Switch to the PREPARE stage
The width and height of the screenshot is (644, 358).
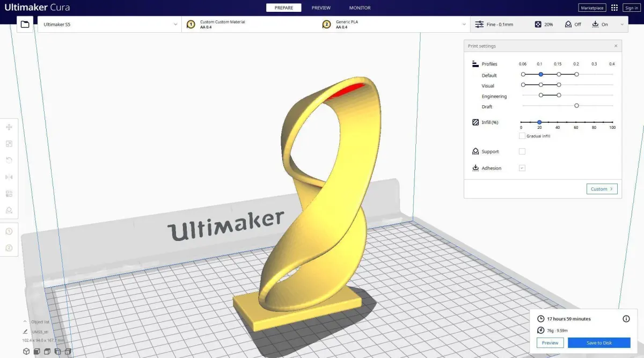pos(284,8)
